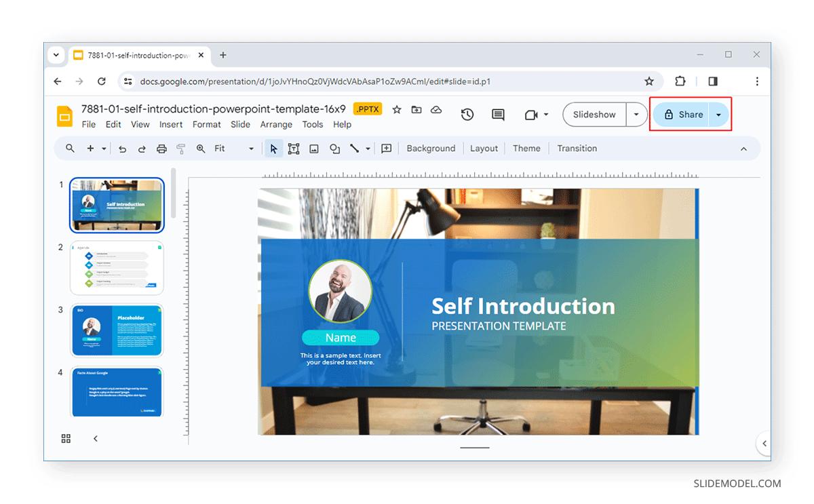Click the presentation title name
This screenshot has width=814, height=504.
click(x=214, y=109)
